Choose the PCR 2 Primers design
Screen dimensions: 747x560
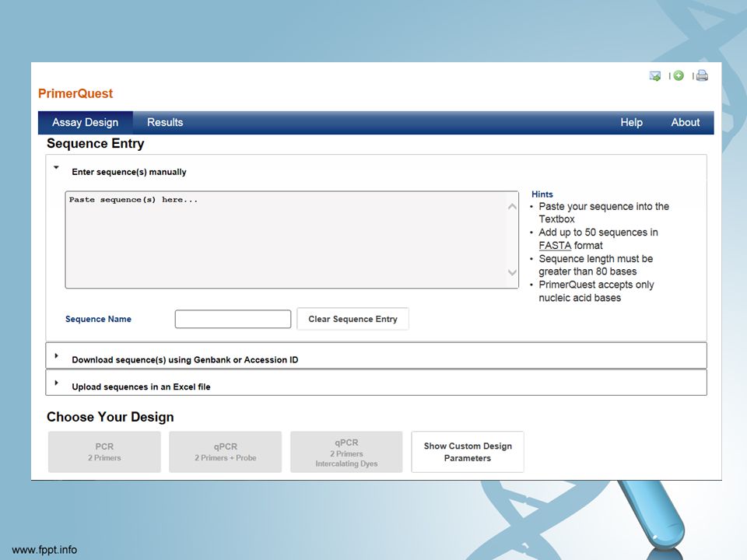[104, 452]
